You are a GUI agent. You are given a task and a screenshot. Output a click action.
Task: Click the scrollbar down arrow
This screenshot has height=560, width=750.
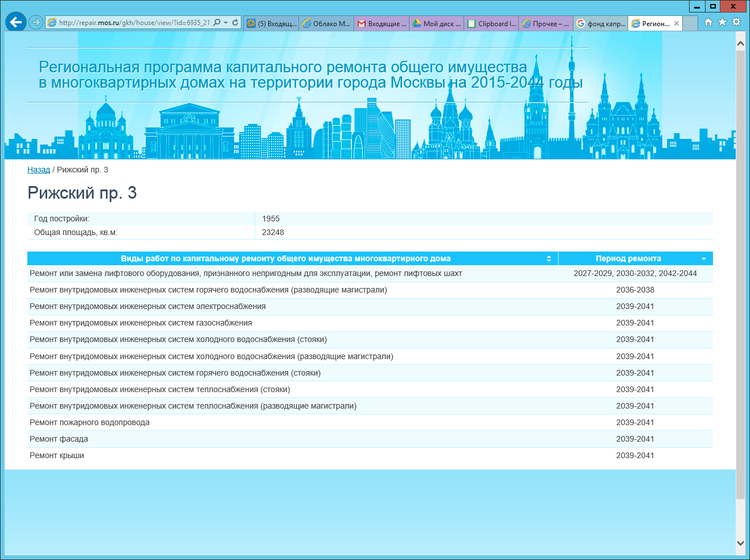(x=740, y=543)
